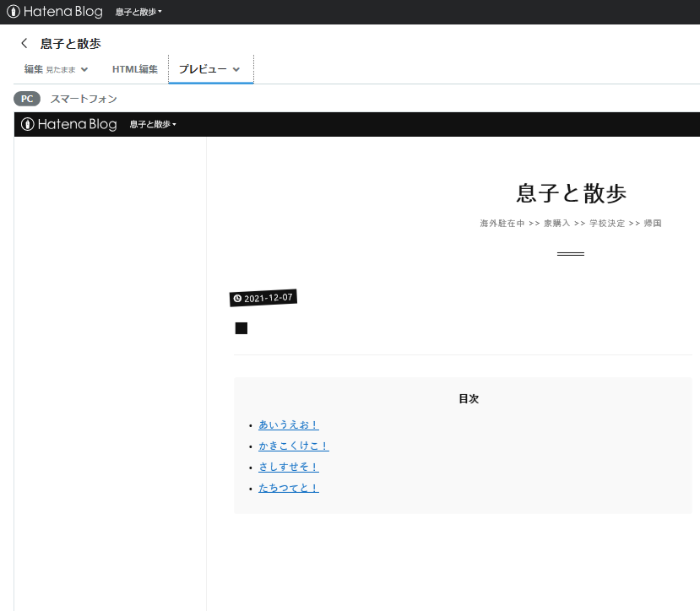Open the 見たまま editing mode chevron
This screenshot has height=611, width=700.
coord(84,69)
